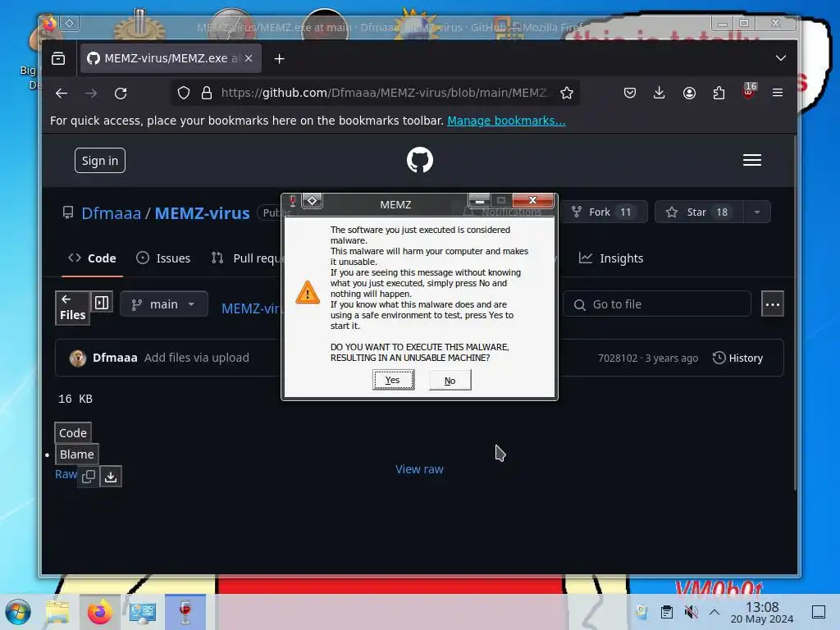Click the muted volume tray icon
This screenshot has width=840, height=630.
pos(692,612)
